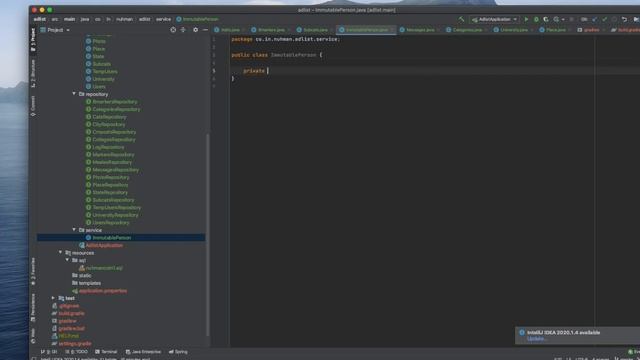640x360 pixels.
Task: Collapse the repository package folder
Action: (x=74, y=94)
